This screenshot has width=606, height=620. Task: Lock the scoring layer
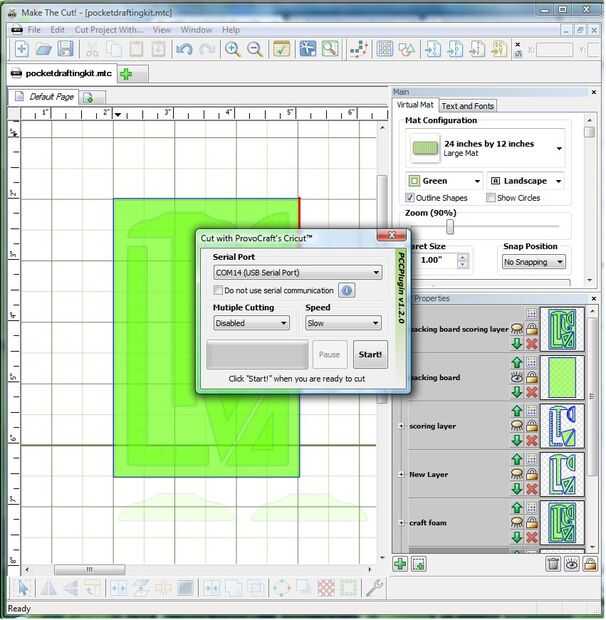(532, 426)
